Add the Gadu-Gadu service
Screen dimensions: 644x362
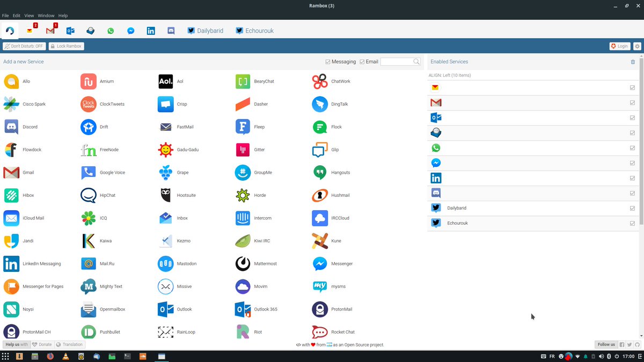[178, 150]
